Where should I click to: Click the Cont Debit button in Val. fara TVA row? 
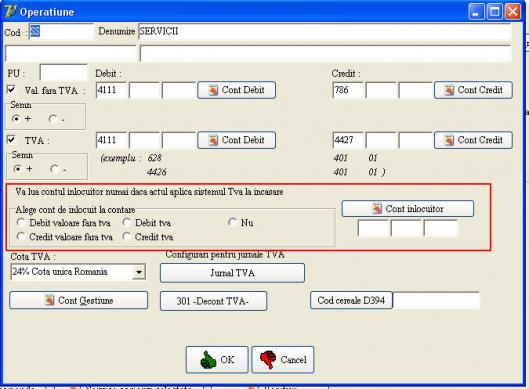(236, 90)
